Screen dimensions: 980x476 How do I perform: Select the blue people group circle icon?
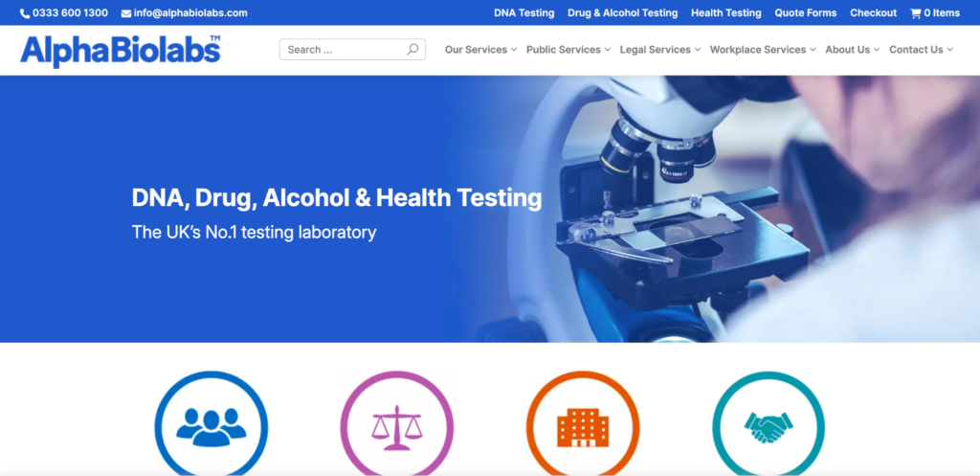click(212, 423)
